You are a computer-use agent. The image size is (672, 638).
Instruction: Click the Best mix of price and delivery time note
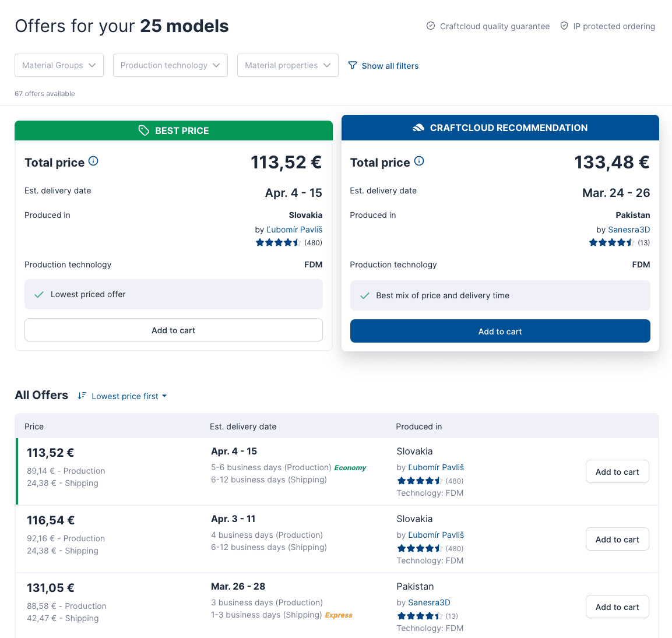(500, 295)
